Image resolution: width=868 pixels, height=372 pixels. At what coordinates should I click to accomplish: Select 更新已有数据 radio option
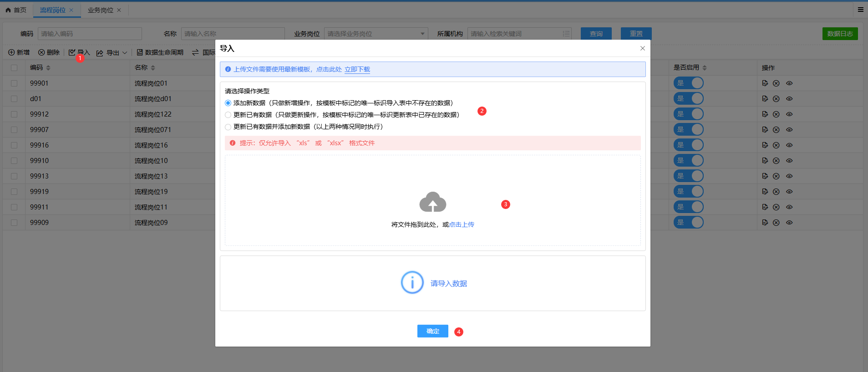[228, 115]
